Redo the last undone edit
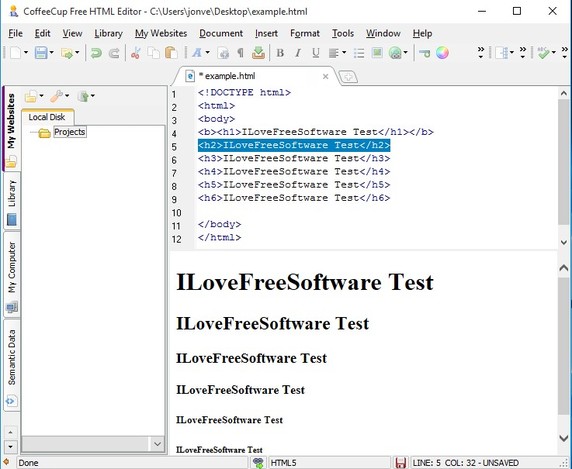The height and width of the screenshot is (469, 572). [x=114, y=53]
